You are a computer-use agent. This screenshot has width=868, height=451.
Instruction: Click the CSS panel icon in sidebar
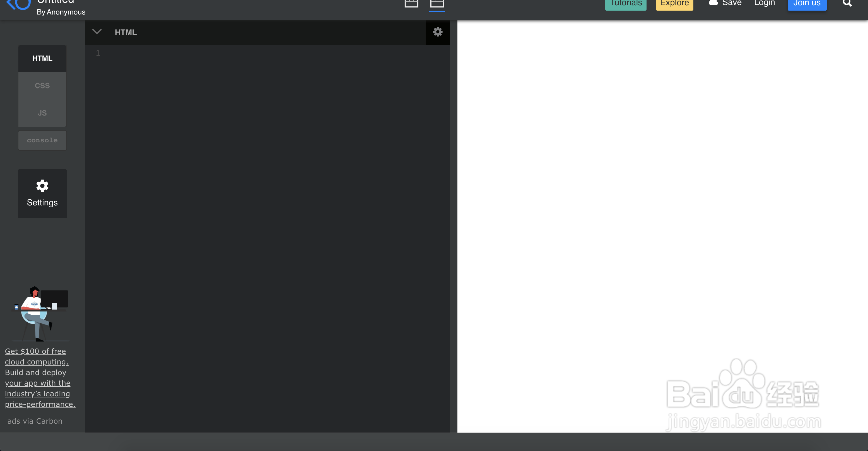coord(42,85)
